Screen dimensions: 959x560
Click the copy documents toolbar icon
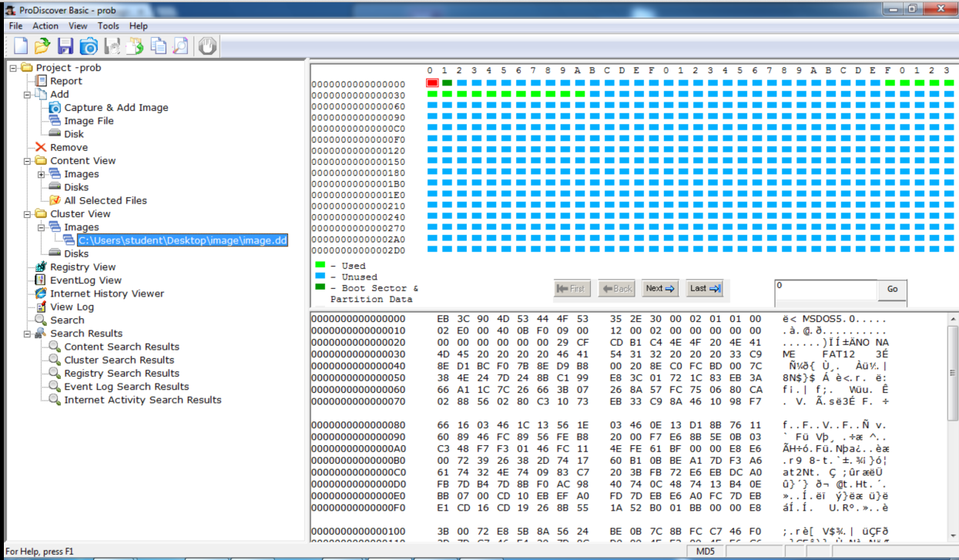(x=158, y=45)
